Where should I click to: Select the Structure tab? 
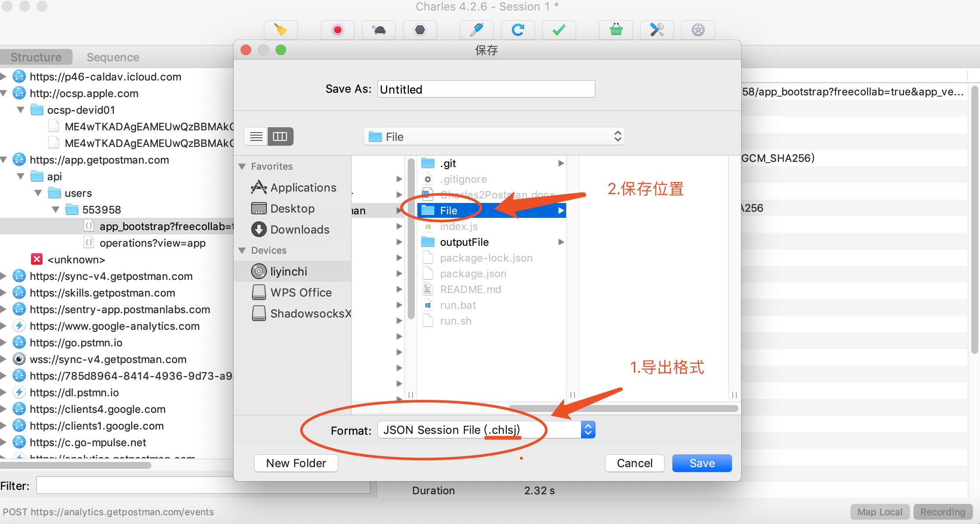[x=36, y=57]
